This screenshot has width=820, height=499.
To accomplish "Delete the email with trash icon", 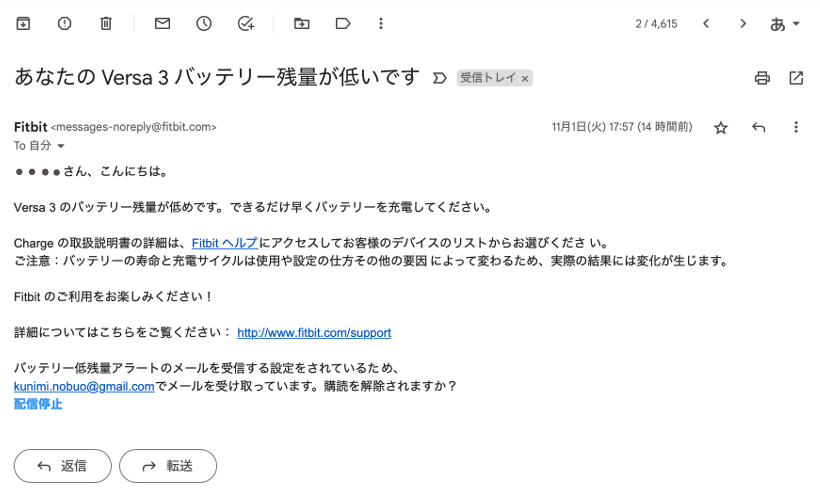I will [106, 23].
